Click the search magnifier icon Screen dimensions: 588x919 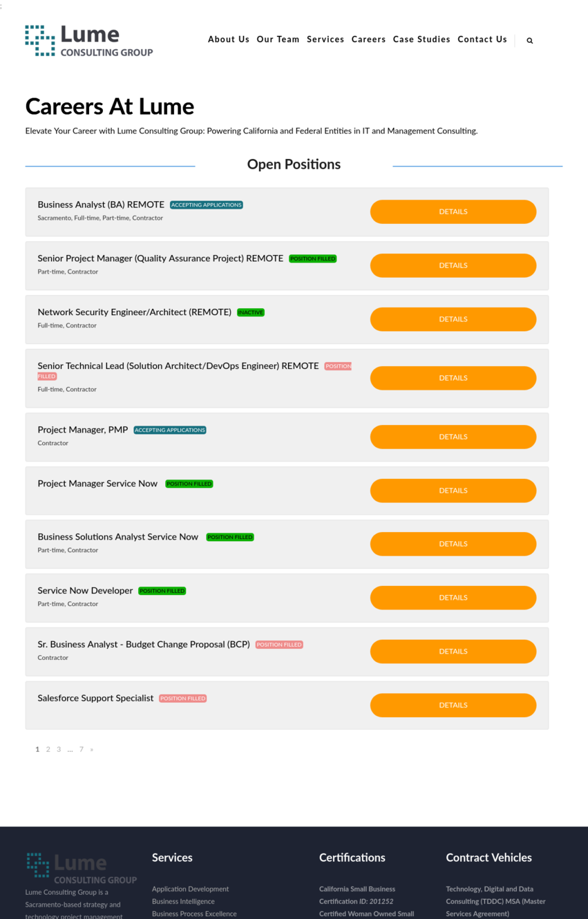point(530,41)
